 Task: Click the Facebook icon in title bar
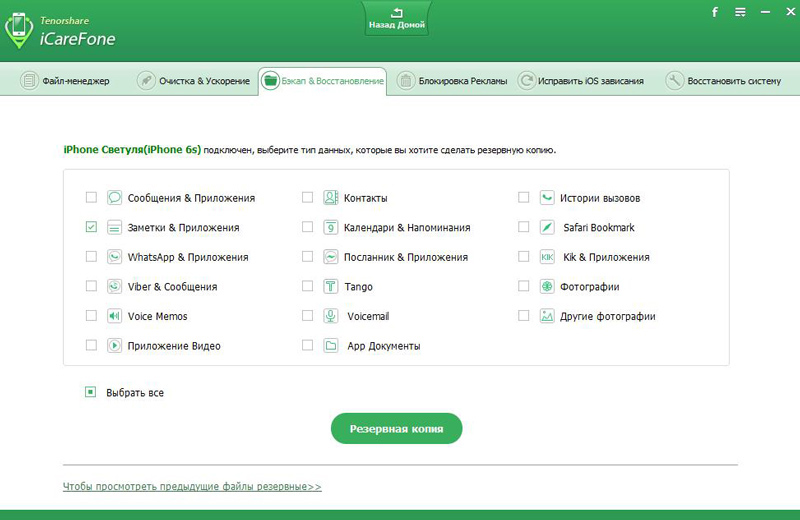point(715,12)
